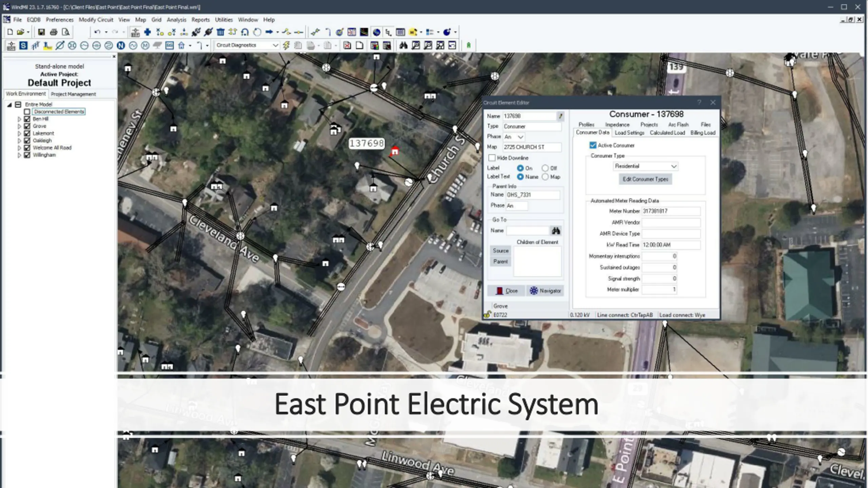868x488 pixels.
Task: Collapse the Entire Model tree node
Action: click(x=10, y=105)
